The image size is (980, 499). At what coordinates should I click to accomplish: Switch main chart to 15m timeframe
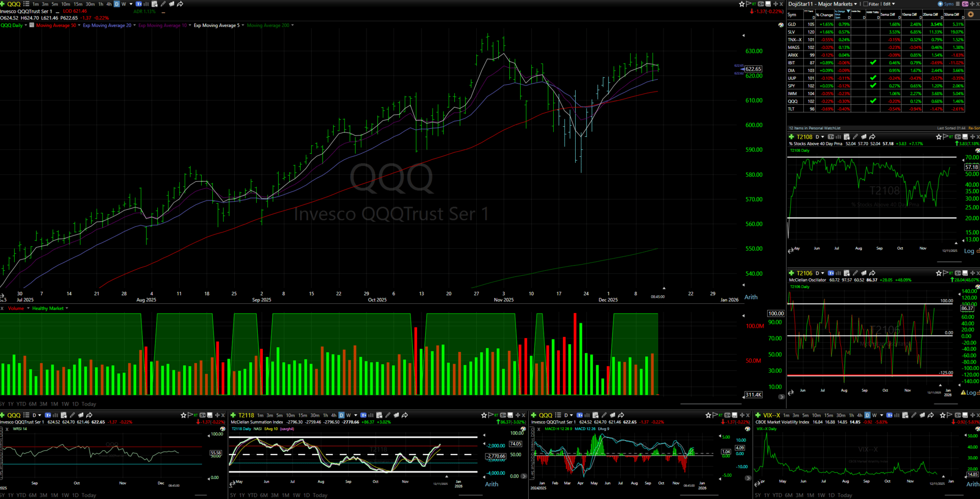(x=78, y=4)
